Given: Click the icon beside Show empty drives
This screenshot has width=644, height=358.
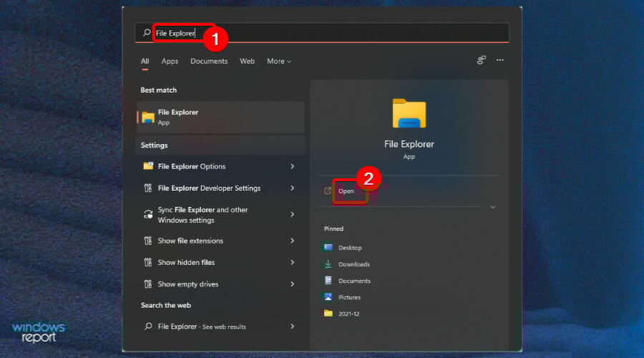Looking at the screenshot, I should (148, 284).
